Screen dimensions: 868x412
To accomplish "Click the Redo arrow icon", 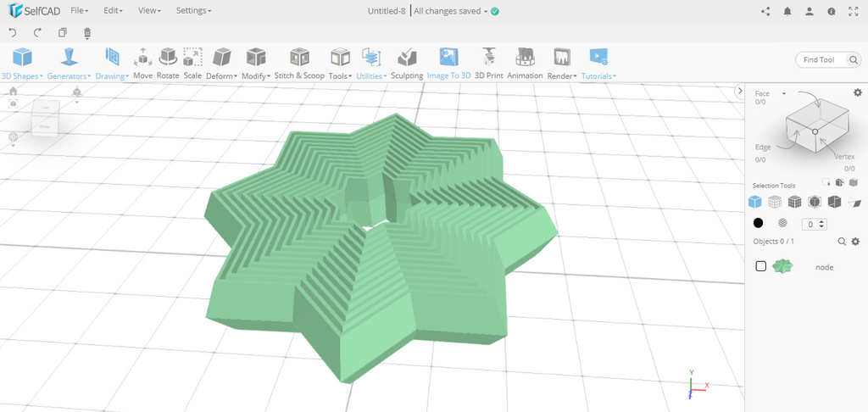I will click(37, 33).
